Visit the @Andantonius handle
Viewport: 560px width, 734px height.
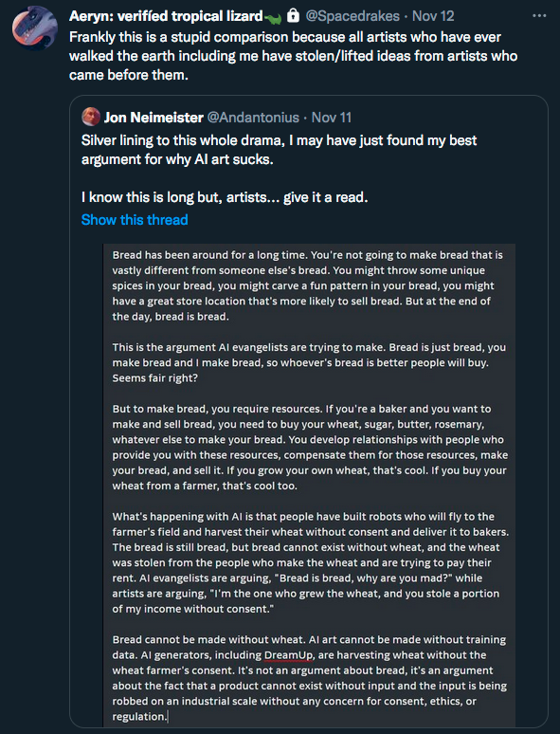253,117
